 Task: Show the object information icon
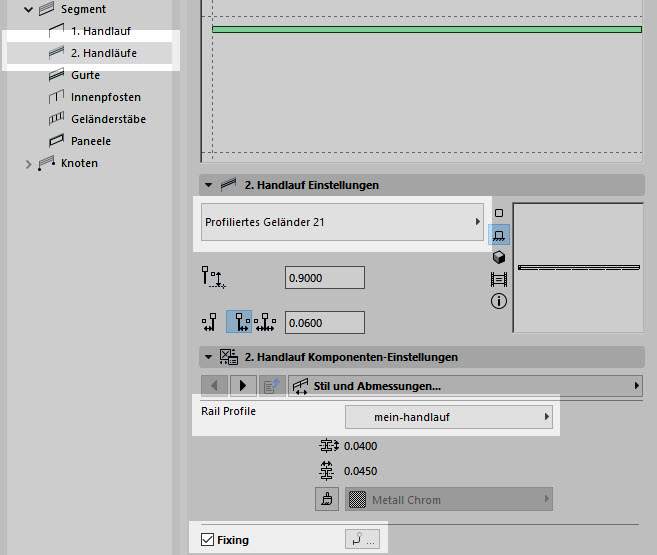[499, 301]
